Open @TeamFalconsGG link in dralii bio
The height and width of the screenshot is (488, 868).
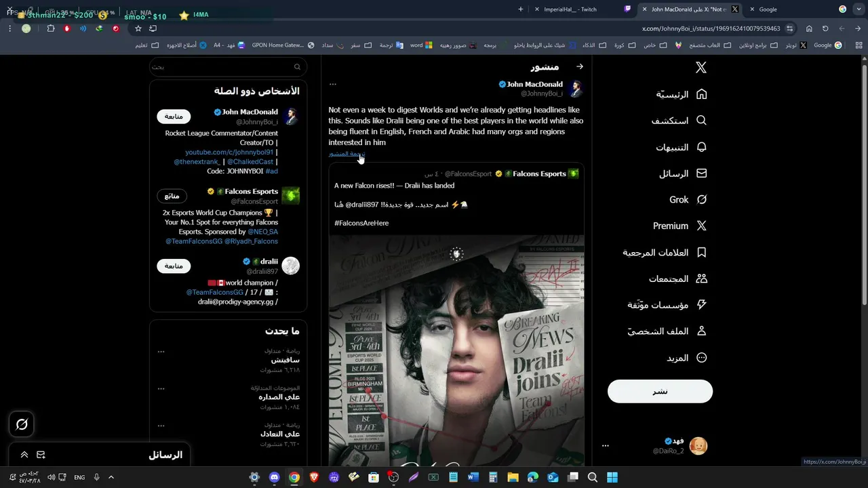[214, 292]
